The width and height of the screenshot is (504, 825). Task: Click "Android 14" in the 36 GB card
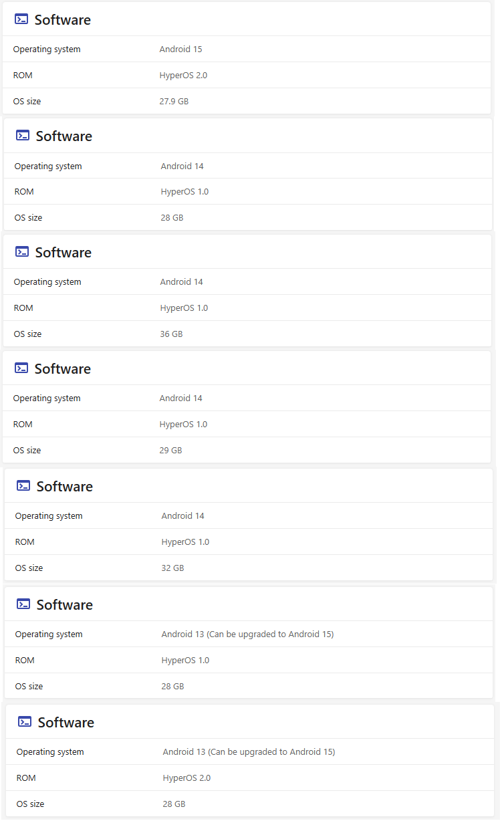tap(181, 282)
